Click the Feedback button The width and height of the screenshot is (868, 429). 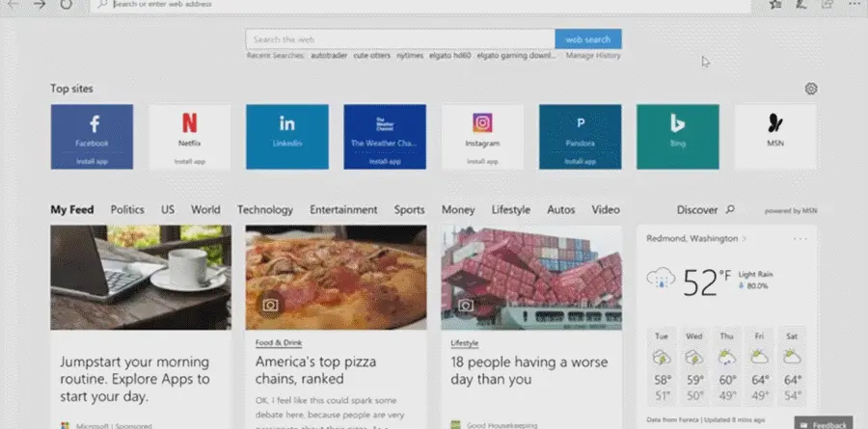[x=823, y=424]
